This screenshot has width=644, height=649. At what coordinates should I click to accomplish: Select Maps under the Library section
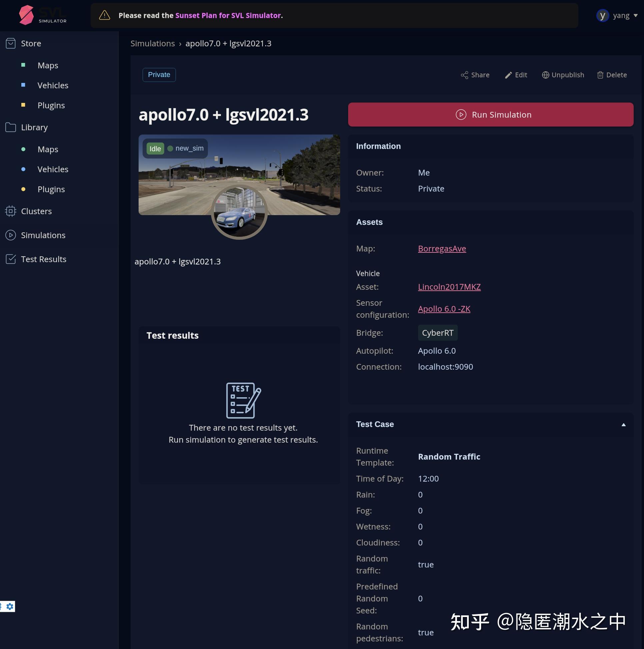pyautogui.click(x=47, y=149)
